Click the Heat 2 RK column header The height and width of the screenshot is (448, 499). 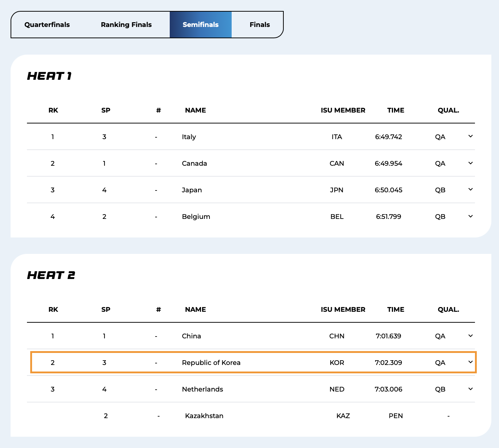53,310
